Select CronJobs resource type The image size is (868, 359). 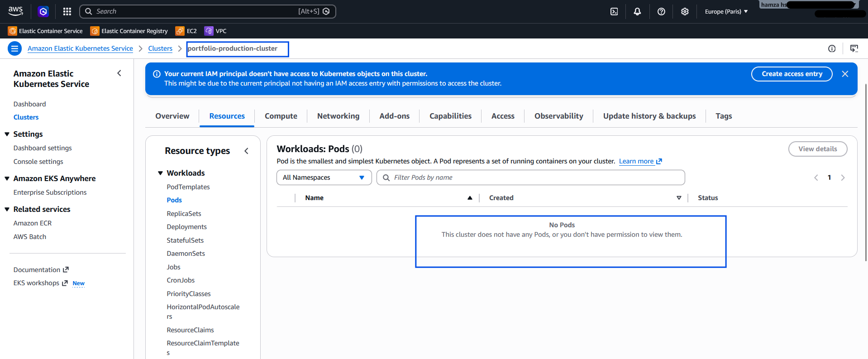click(181, 280)
